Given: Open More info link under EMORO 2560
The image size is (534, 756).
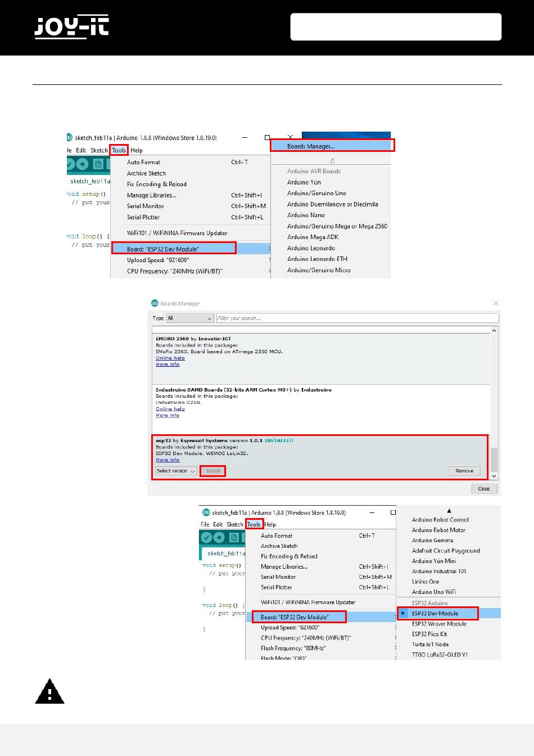Looking at the screenshot, I should [x=168, y=364].
